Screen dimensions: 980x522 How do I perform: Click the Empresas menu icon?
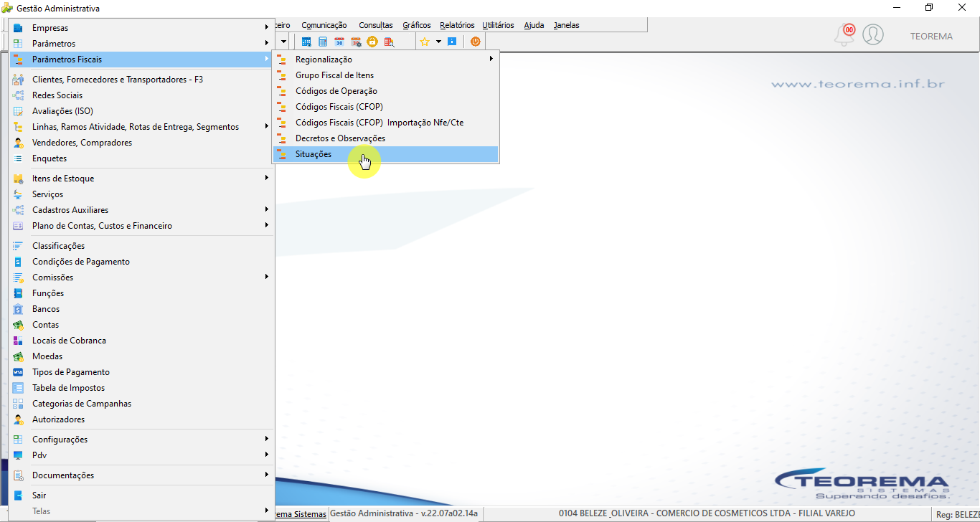click(x=18, y=28)
